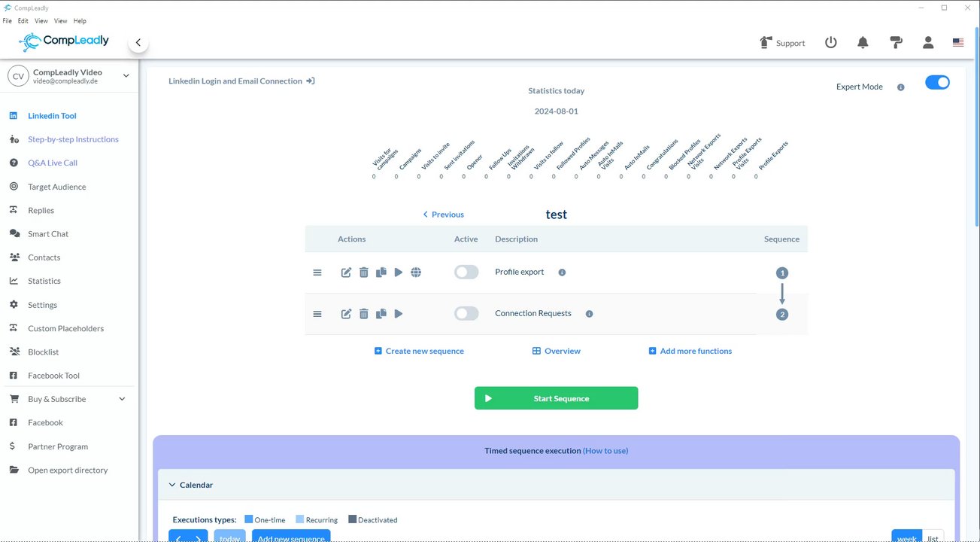Run the Profile export step

pyautogui.click(x=399, y=273)
